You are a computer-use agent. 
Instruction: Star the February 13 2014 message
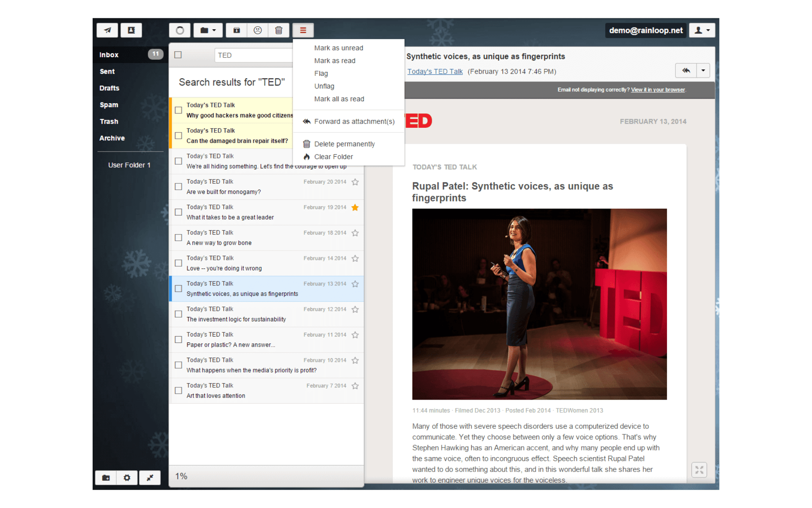[355, 284]
